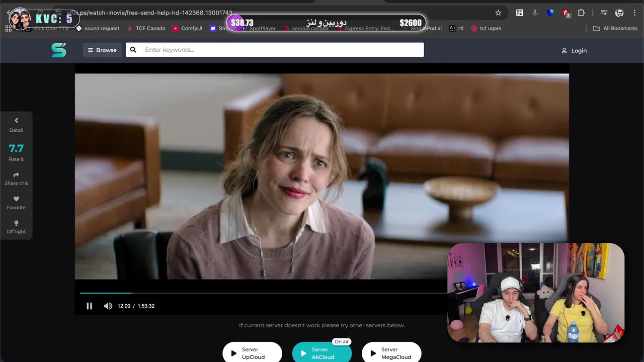The height and width of the screenshot is (362, 644).
Task: Select Server AKCloud
Action: click(322, 353)
